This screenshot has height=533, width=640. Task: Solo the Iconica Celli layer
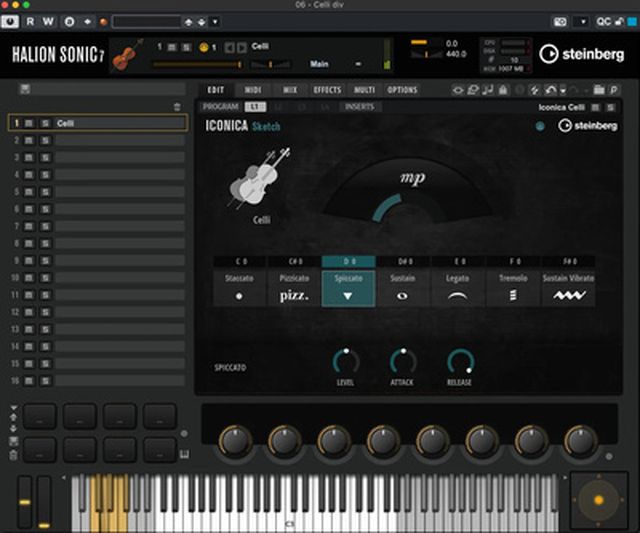click(611, 107)
